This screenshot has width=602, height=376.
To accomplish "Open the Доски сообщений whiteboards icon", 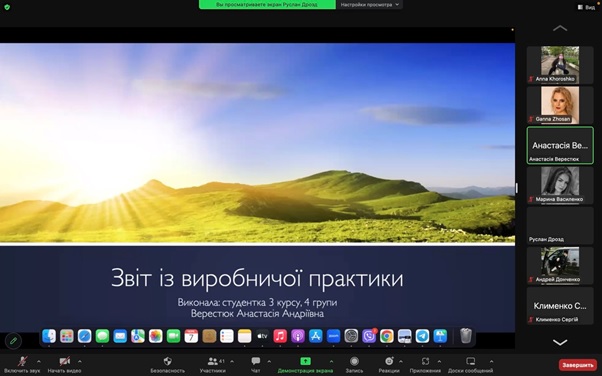I will click(x=470, y=361).
